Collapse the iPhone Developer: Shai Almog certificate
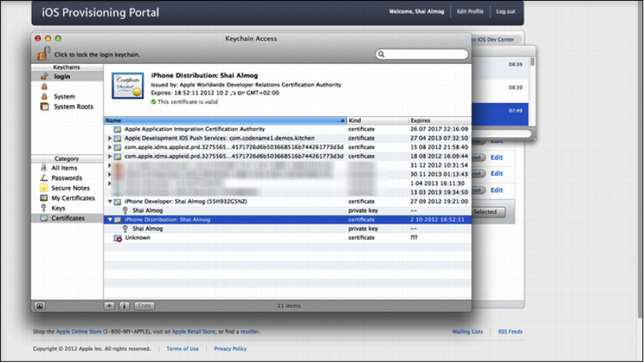This screenshot has height=362, width=644. pos(109,202)
